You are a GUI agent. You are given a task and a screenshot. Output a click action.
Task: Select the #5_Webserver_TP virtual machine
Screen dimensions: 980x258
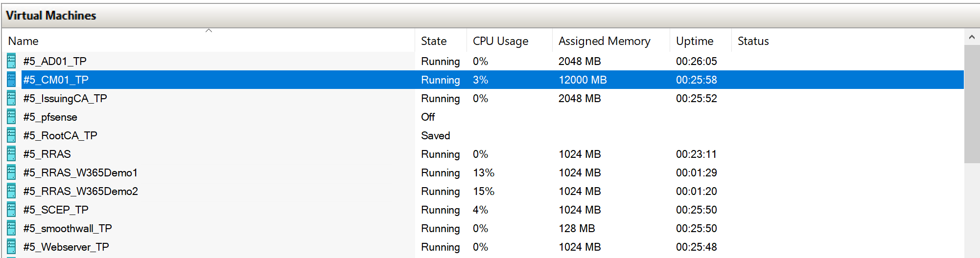pos(66,247)
